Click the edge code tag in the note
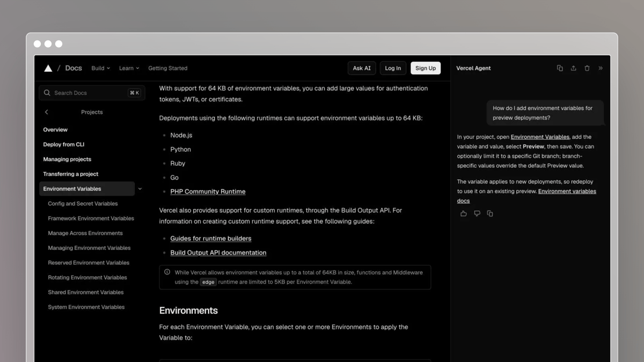This screenshot has height=362, width=644. 208,282
